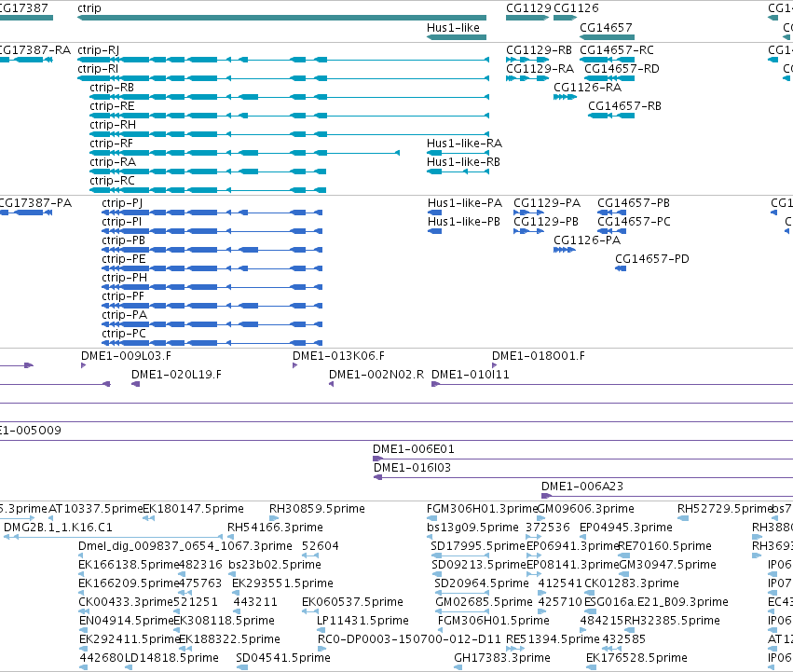Click the DME1-002N02.R clone label

(x=376, y=375)
